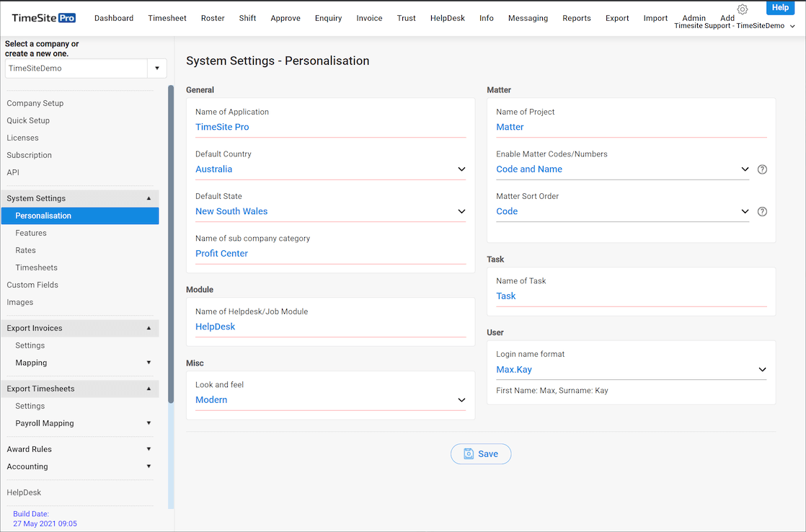Image resolution: width=806 pixels, height=532 pixels.
Task: Open Custom Fields in sidebar
Action: (32, 285)
